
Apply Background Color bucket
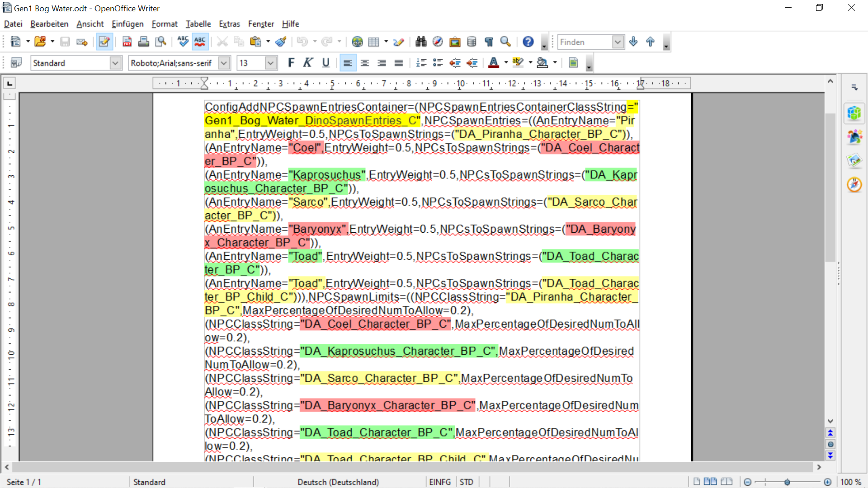(x=542, y=63)
